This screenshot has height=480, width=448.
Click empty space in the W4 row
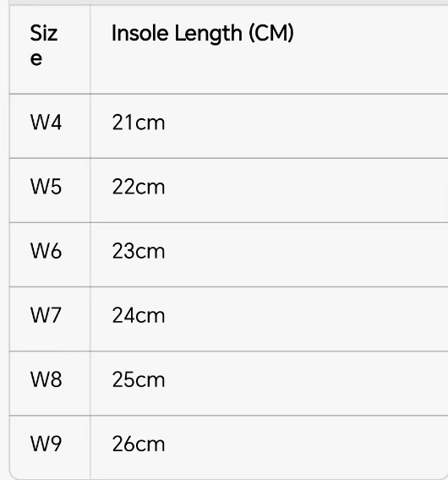point(306,126)
